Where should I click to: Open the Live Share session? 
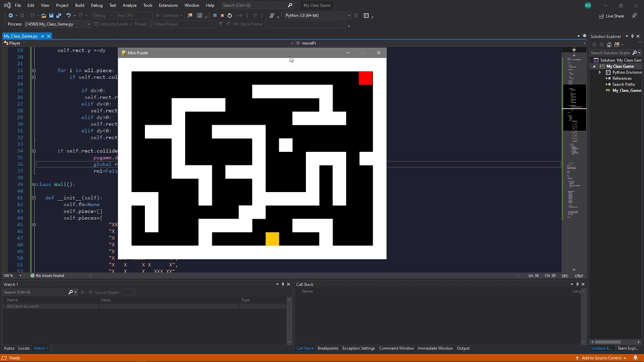click(611, 16)
